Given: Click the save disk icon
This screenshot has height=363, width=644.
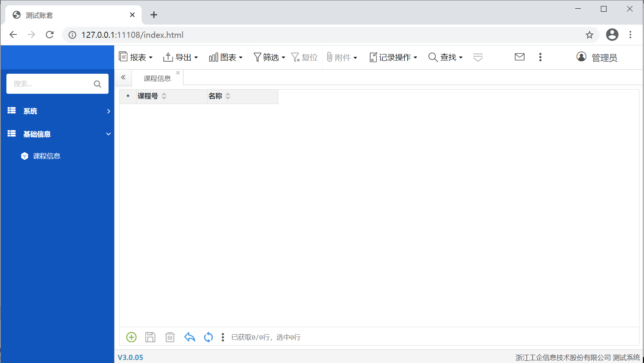Looking at the screenshot, I should (x=150, y=337).
